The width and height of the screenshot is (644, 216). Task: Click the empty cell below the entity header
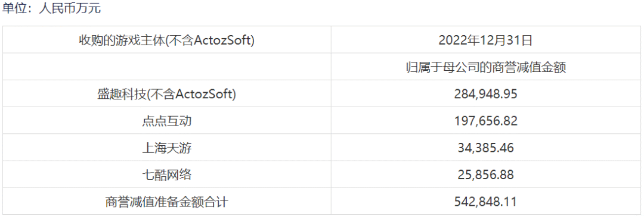click(x=167, y=67)
